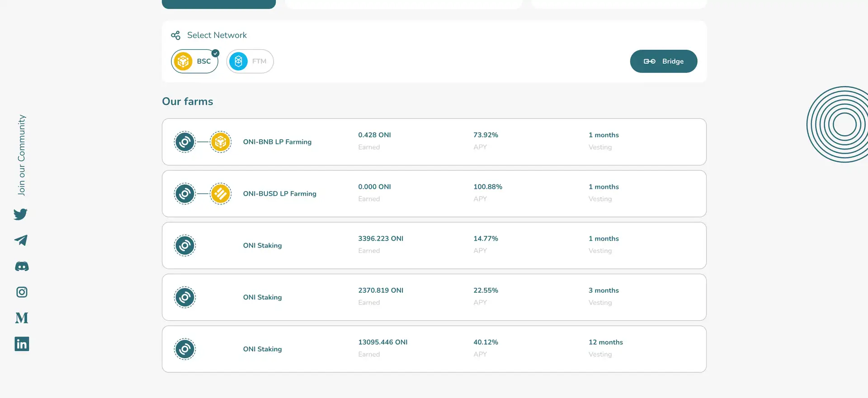Open the Telegram community link

pyautogui.click(x=21, y=240)
